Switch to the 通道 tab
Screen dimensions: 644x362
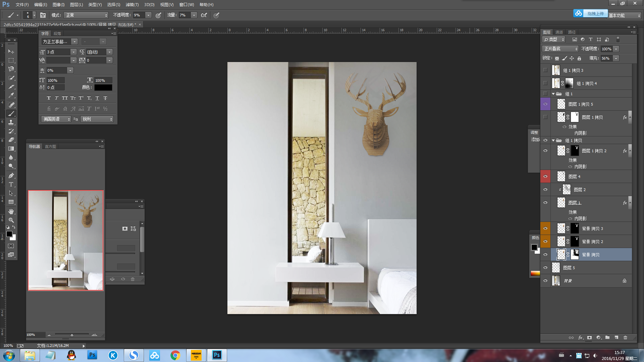pos(559,32)
